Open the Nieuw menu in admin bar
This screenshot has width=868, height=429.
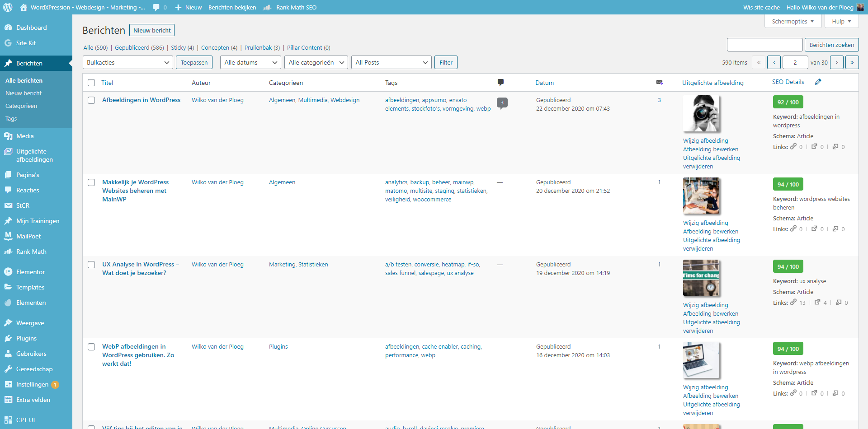click(x=188, y=7)
